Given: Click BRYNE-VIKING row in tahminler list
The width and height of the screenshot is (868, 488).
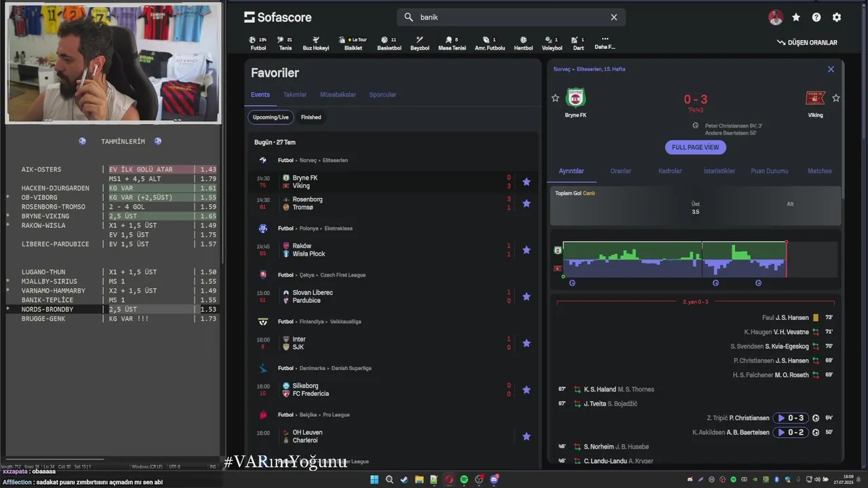Looking at the screenshot, I should 113,216.
